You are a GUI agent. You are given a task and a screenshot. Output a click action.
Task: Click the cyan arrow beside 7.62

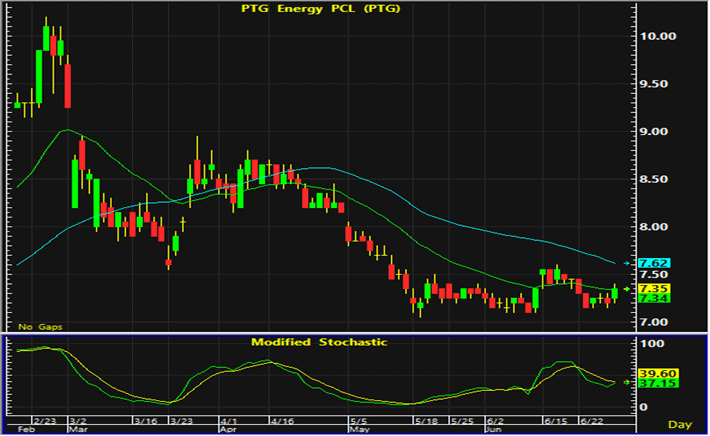pyautogui.click(x=627, y=263)
